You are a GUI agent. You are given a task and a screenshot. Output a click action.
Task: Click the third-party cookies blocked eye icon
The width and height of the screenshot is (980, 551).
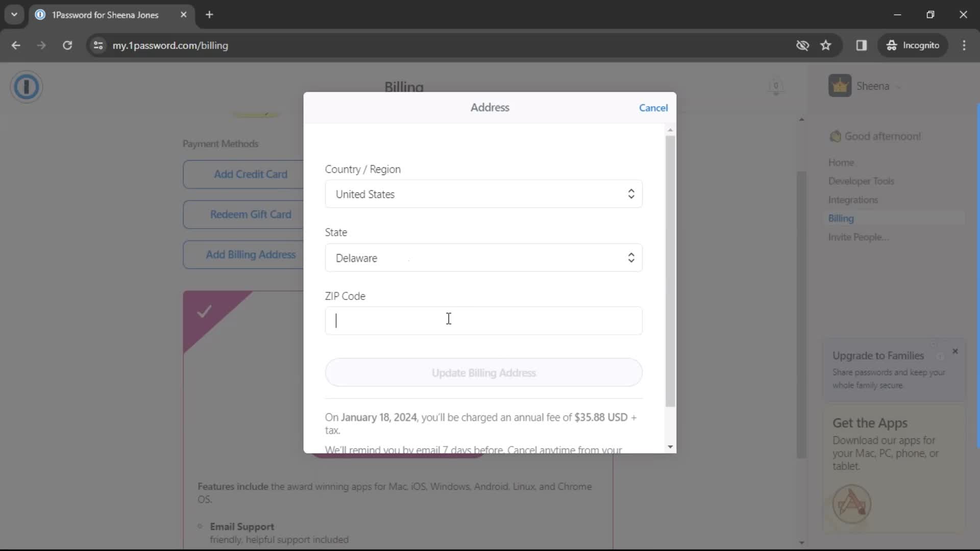(x=802, y=45)
